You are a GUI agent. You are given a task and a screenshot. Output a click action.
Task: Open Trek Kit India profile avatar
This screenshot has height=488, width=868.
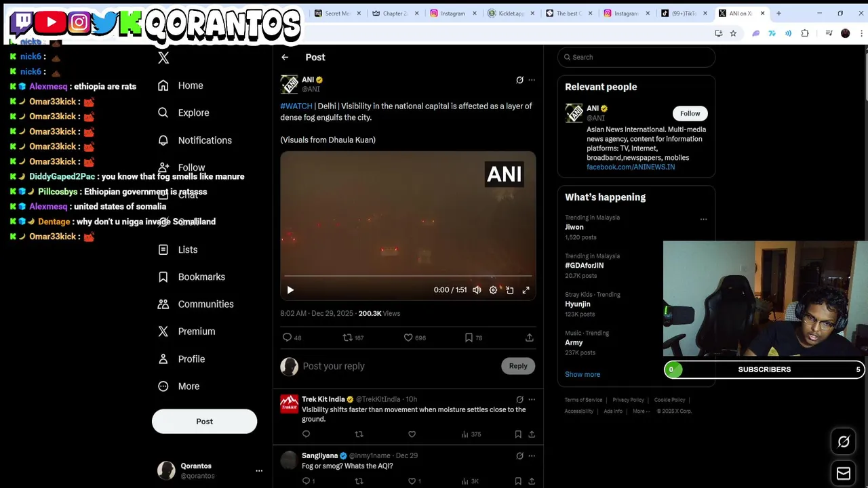[x=290, y=403]
